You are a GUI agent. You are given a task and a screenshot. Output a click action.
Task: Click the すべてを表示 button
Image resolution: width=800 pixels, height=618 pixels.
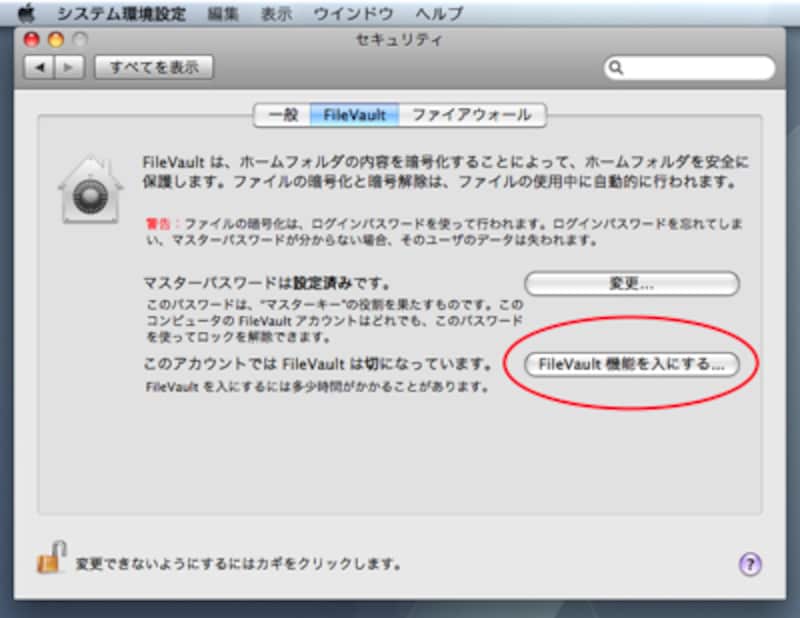(154, 67)
